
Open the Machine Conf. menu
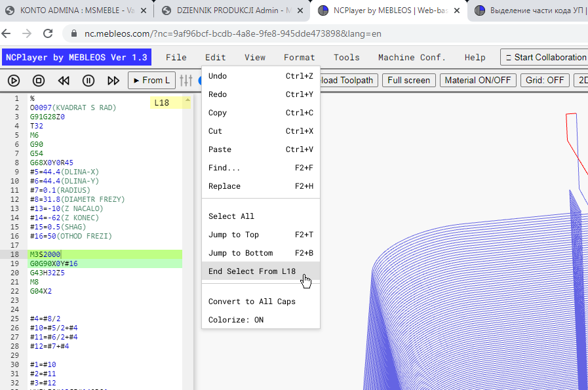click(412, 58)
